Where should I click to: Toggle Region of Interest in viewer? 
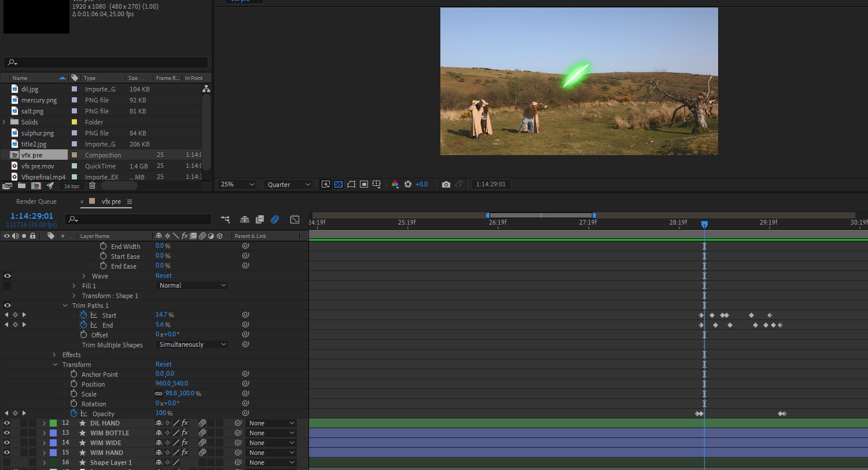tap(364, 185)
